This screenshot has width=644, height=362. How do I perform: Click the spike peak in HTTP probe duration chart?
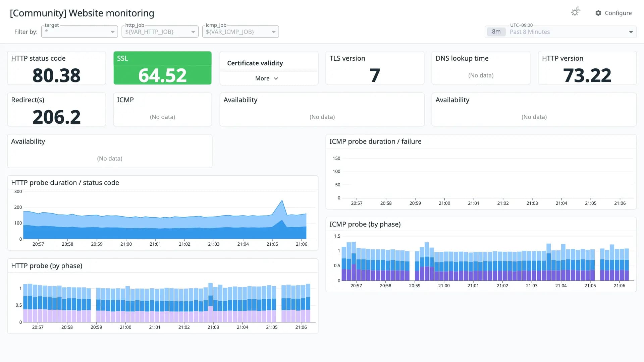(x=282, y=201)
